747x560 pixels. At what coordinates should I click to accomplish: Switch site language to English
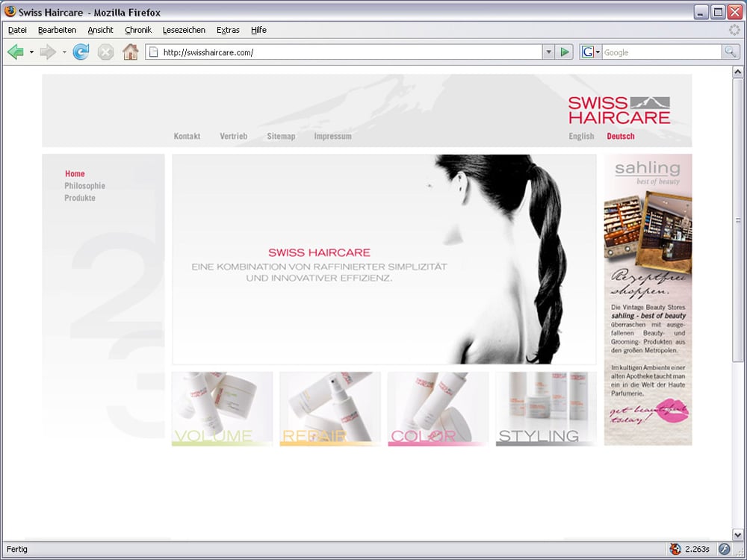pos(581,136)
